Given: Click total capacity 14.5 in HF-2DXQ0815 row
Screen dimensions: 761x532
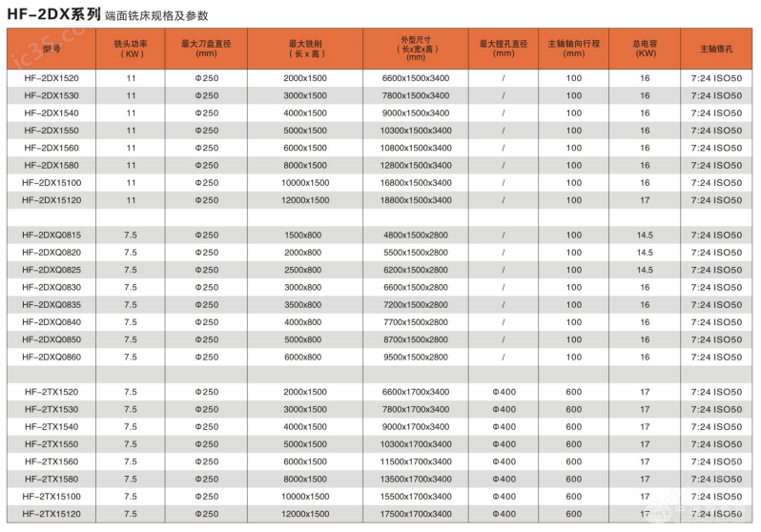Looking at the screenshot, I should [645, 235].
